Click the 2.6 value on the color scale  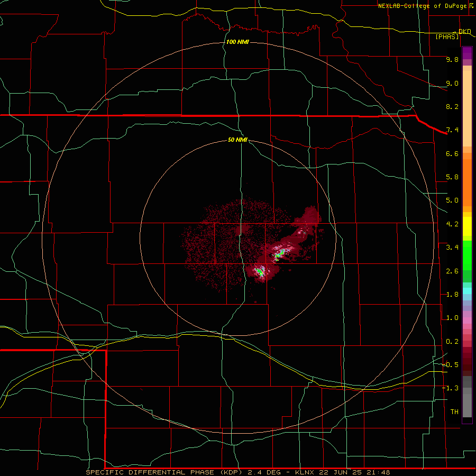coord(452,271)
